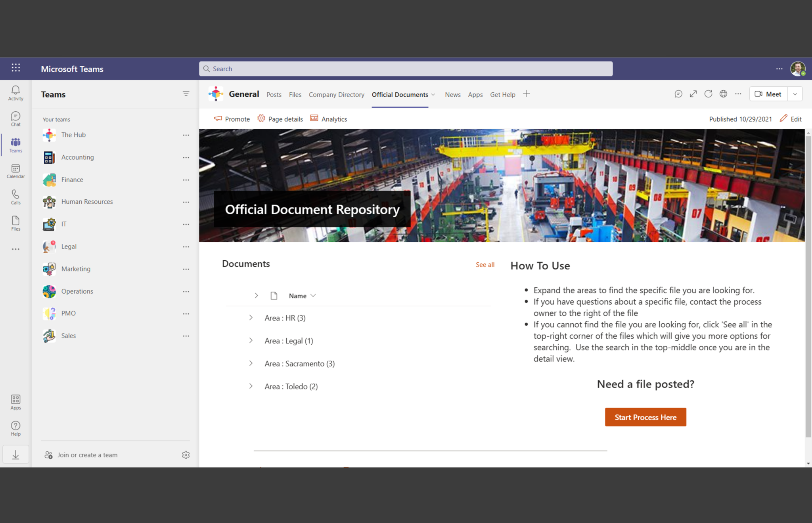The height and width of the screenshot is (523, 812).
Task: Show more options for the Legal team
Action: click(x=186, y=246)
